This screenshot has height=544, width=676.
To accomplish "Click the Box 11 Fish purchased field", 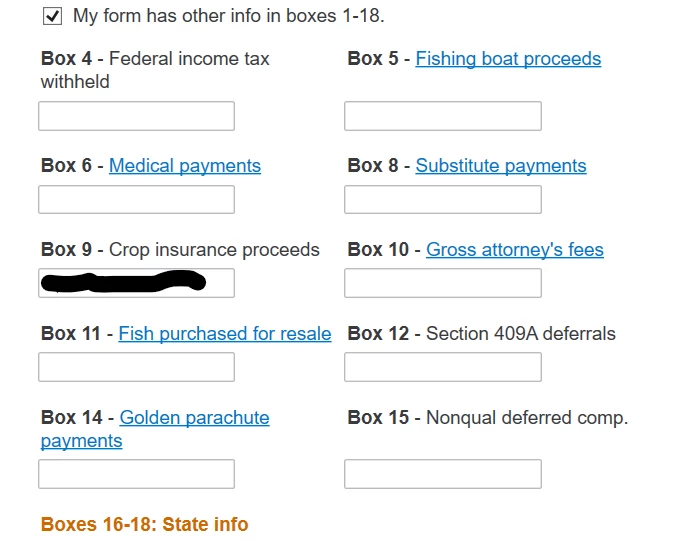I will point(136,367).
